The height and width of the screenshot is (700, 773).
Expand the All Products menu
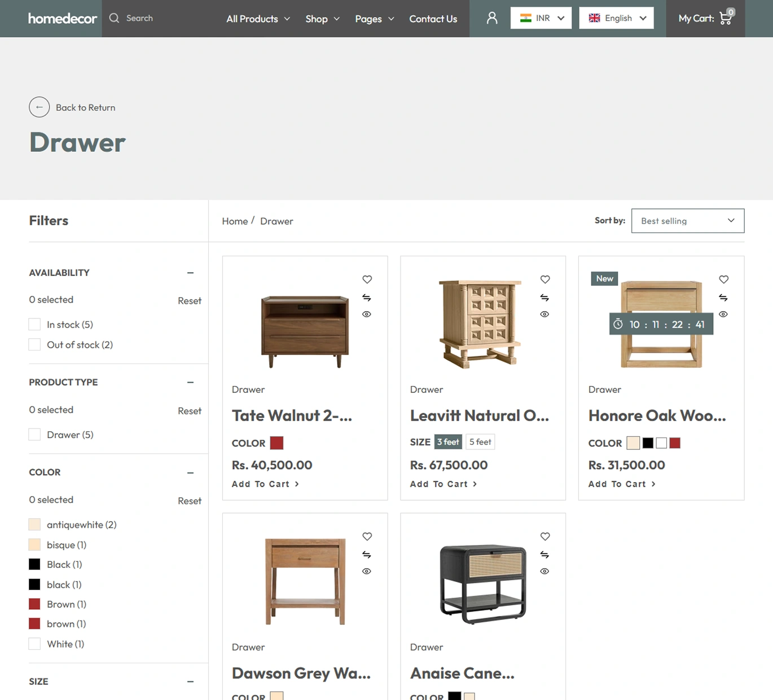click(x=258, y=19)
